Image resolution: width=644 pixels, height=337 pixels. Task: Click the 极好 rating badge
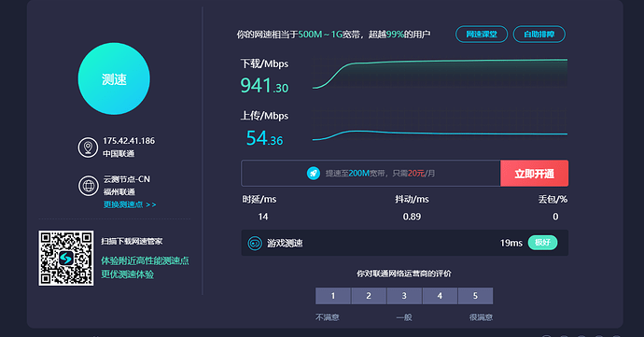542,243
